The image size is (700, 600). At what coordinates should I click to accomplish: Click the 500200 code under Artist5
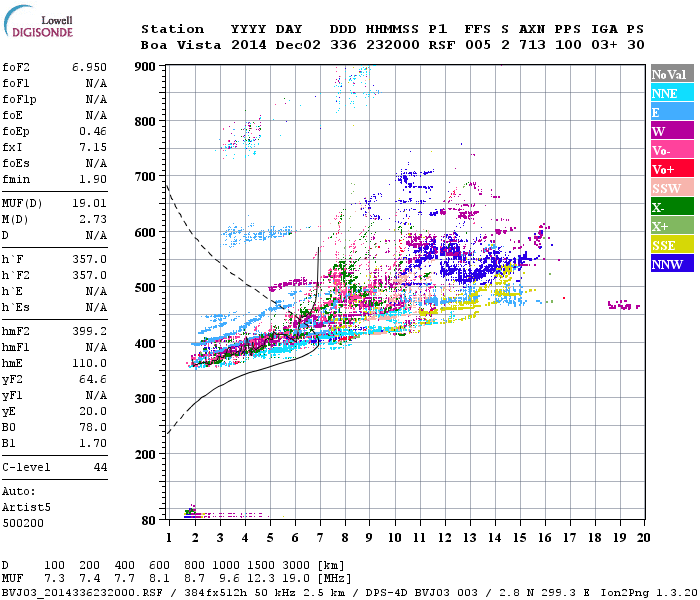23,524
